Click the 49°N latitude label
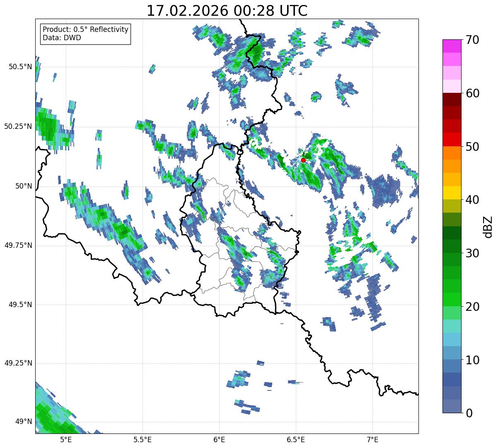498x448 pixels. [x=24, y=422]
